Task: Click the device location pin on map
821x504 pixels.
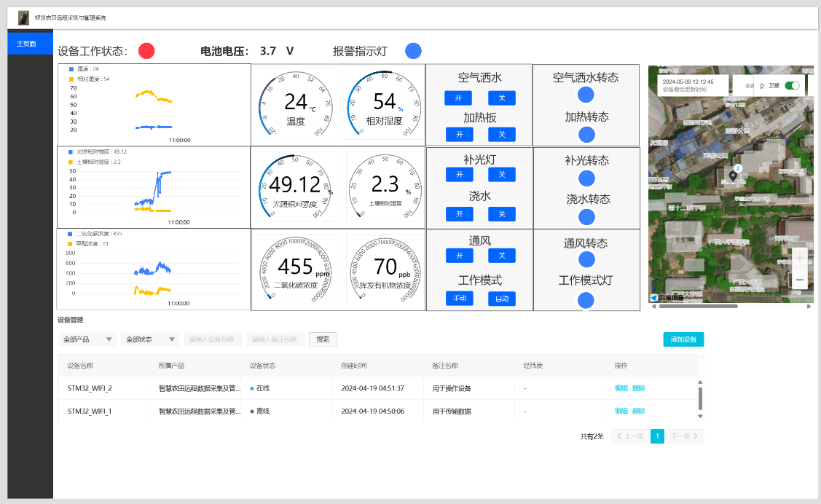Action: (733, 177)
